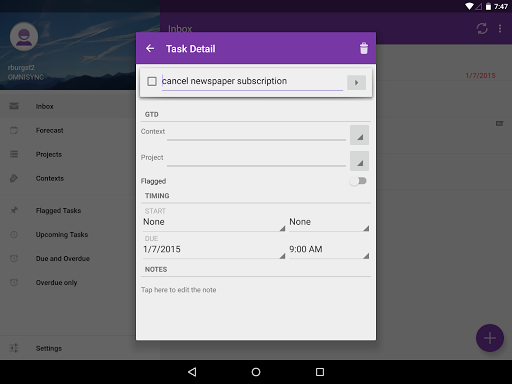The image size is (512, 384).
Task: Go back using the Task Detail arrow
Action: coord(150,49)
